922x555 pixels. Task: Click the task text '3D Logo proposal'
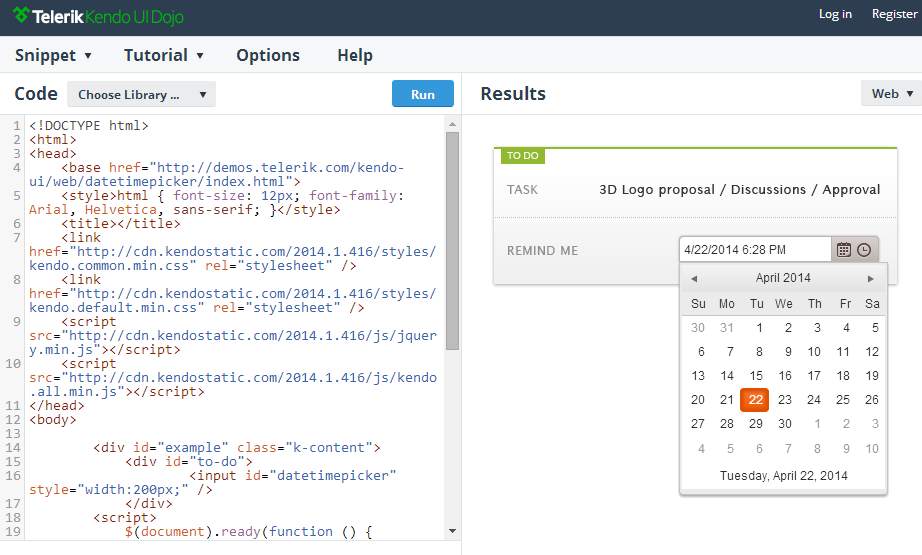pos(657,190)
